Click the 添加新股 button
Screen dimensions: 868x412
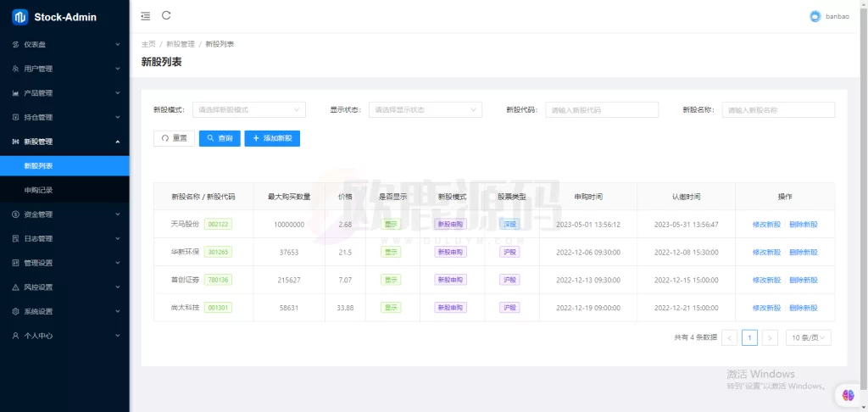pos(272,138)
